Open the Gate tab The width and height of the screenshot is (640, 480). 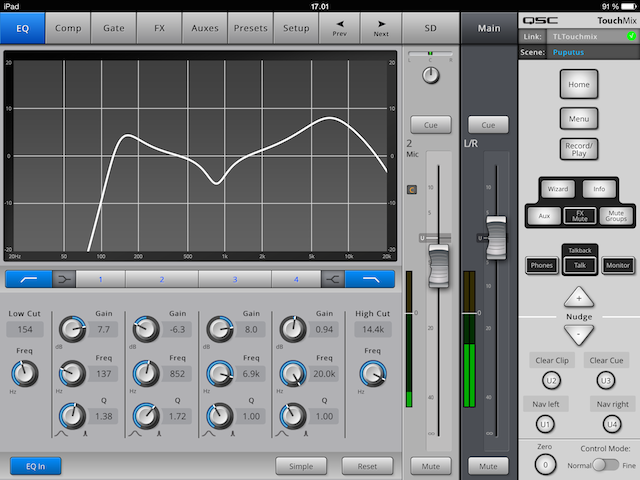pyautogui.click(x=113, y=28)
